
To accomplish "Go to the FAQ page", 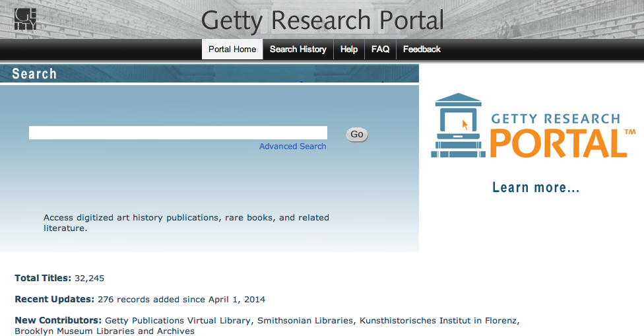I will tap(380, 50).
